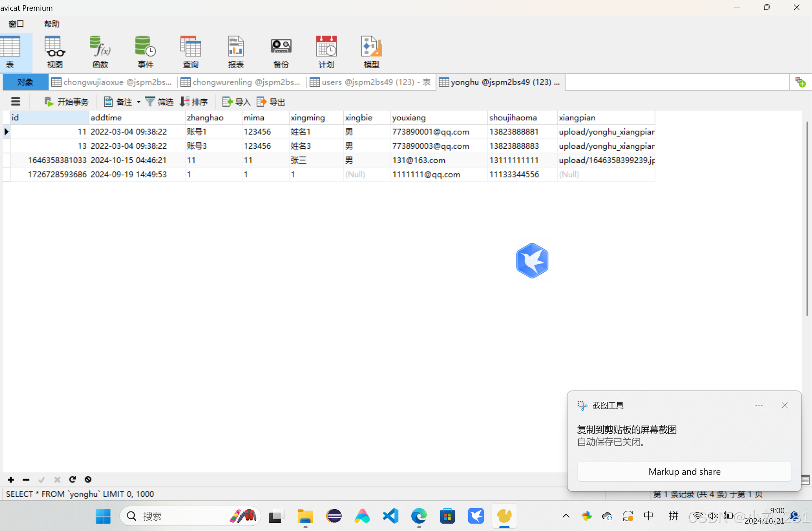This screenshot has width=812, height=531.
Task: Open the 帮助 menu
Action: (x=52, y=24)
